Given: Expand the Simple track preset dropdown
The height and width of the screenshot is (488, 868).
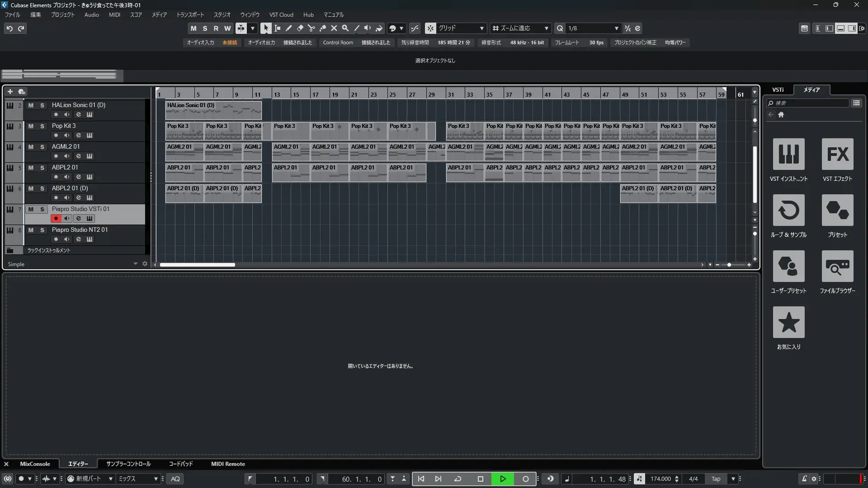Looking at the screenshot, I should pyautogui.click(x=135, y=264).
